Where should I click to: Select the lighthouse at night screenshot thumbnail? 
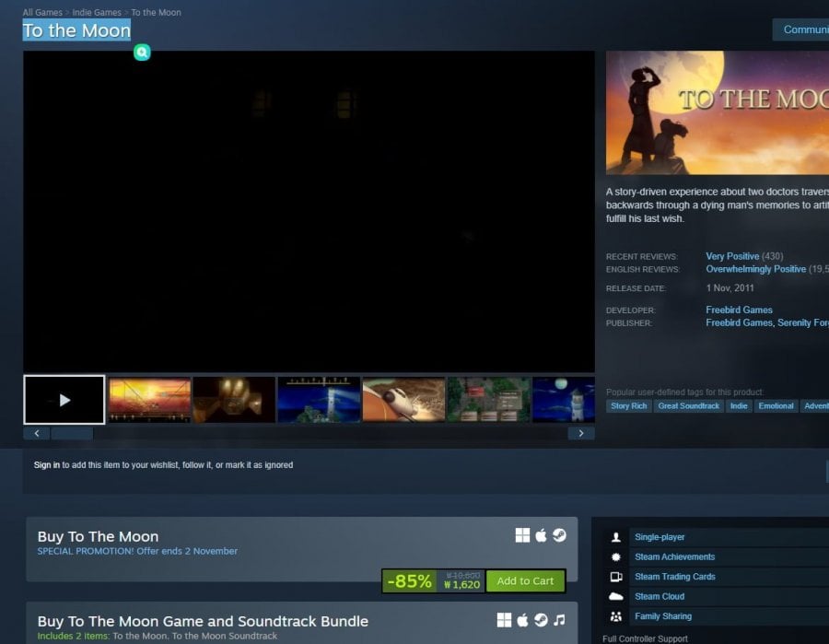click(x=319, y=400)
